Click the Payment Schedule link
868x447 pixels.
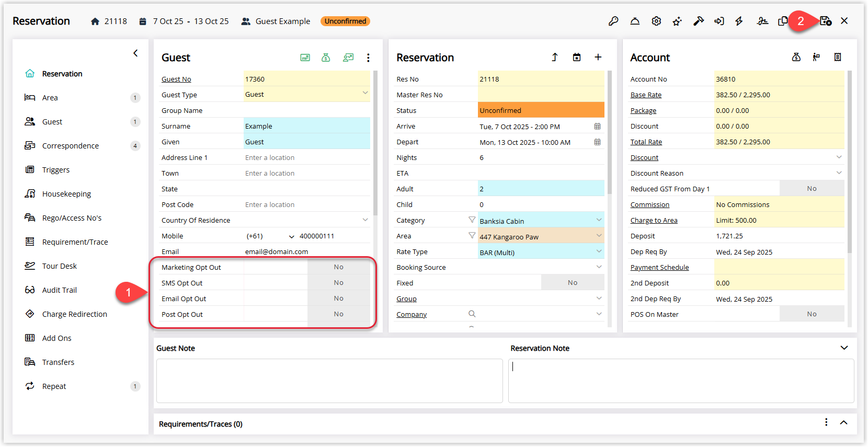tap(660, 268)
